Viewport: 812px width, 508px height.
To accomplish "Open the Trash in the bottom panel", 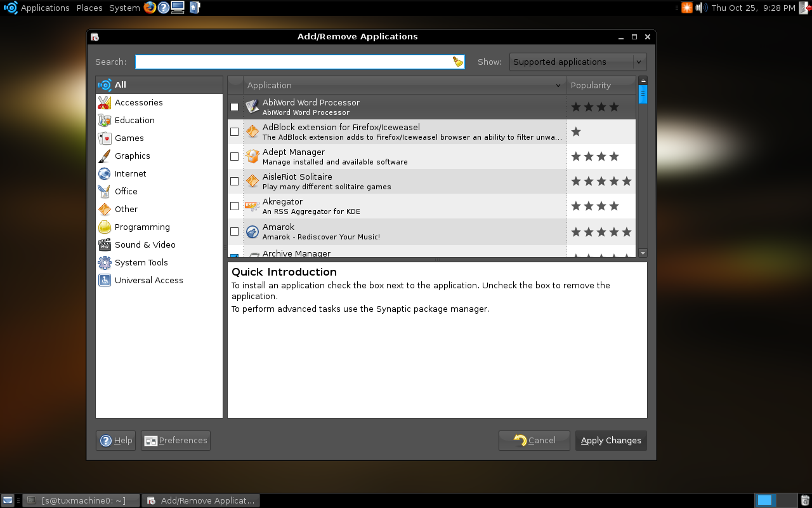I will coord(804,500).
